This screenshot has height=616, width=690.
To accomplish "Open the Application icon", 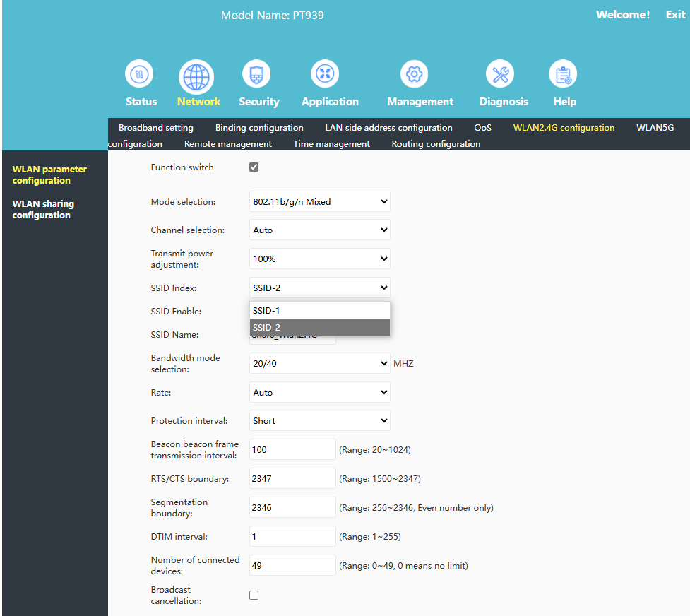I will [x=325, y=74].
